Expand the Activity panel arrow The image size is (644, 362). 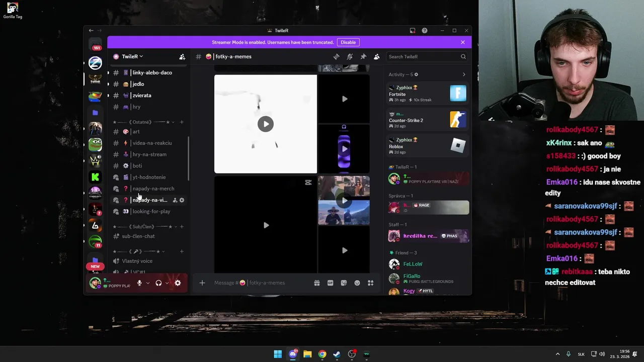coord(464,74)
